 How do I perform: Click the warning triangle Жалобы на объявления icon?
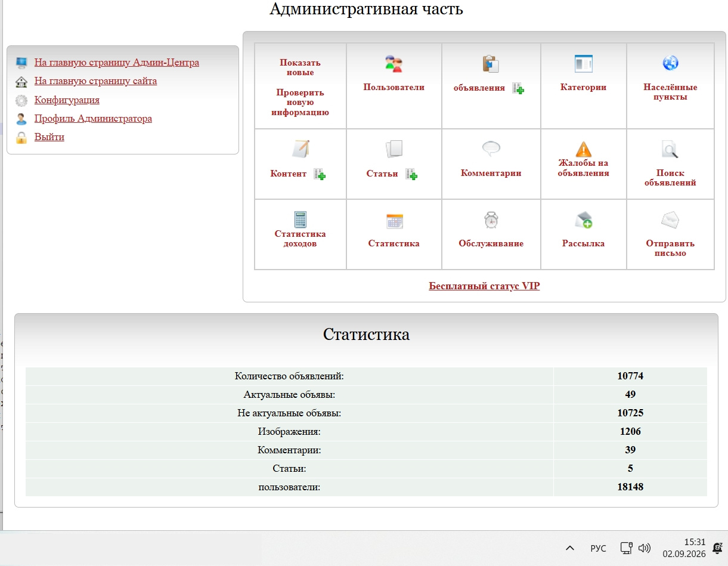pos(583,149)
